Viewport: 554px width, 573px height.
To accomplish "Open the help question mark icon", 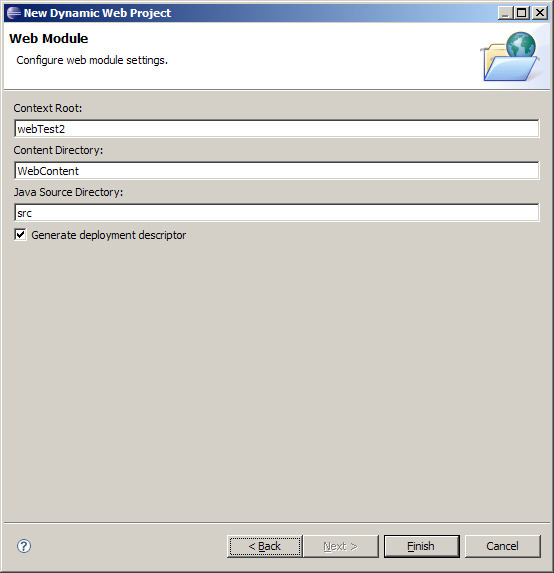I will click(x=24, y=546).
